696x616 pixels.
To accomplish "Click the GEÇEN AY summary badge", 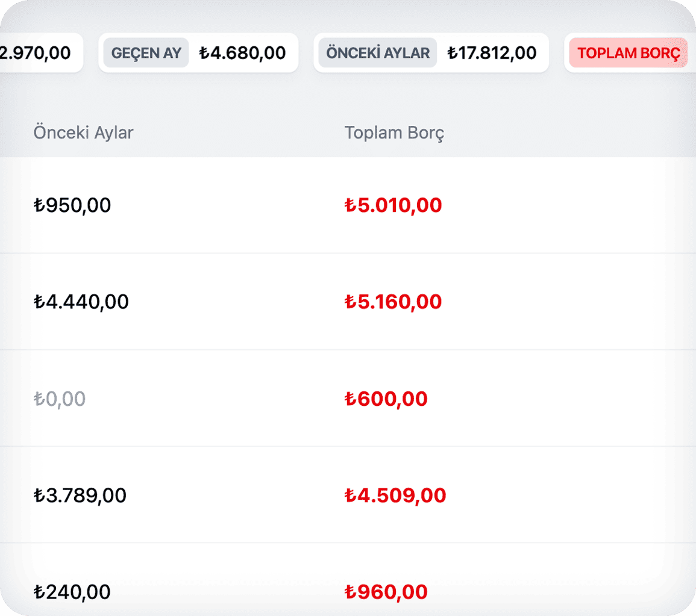I will point(146,53).
